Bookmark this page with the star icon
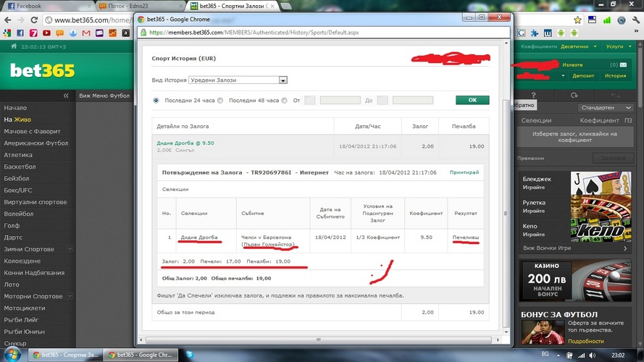The height and width of the screenshot is (362, 644). click(x=577, y=20)
